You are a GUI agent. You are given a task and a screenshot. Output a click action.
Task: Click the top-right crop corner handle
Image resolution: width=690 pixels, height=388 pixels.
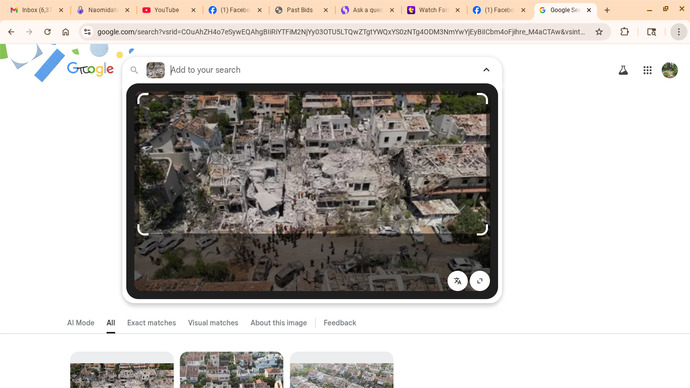point(483,99)
